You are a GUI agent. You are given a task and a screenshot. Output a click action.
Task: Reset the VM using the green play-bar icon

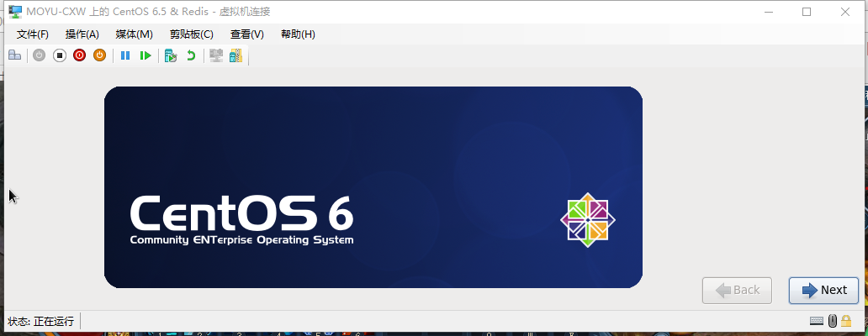click(145, 55)
